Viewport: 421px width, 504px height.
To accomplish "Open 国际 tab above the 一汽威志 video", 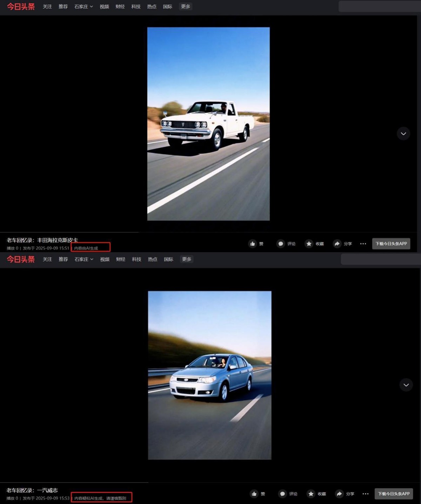I will (168, 259).
